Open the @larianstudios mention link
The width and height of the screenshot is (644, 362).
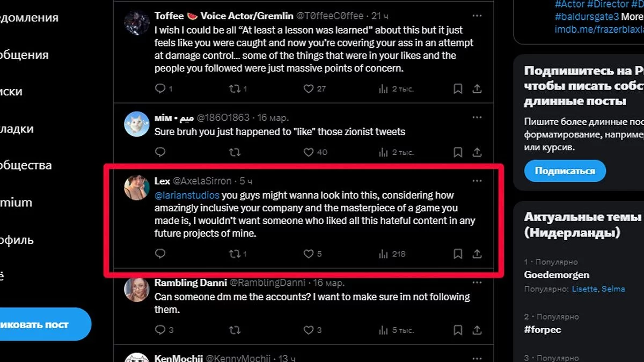point(187,195)
